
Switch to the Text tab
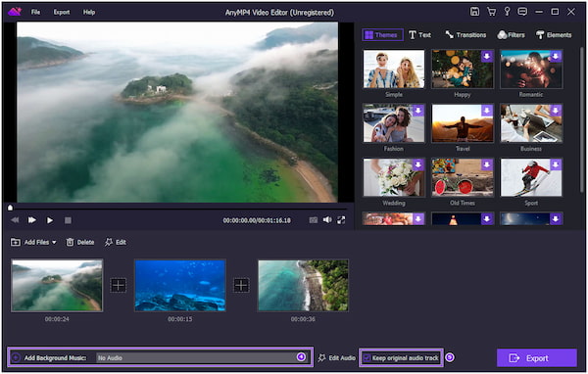pyautogui.click(x=419, y=35)
